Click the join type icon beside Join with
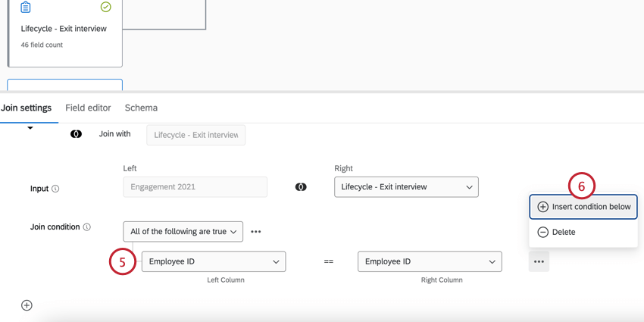This screenshot has width=644, height=322. pyautogui.click(x=76, y=134)
